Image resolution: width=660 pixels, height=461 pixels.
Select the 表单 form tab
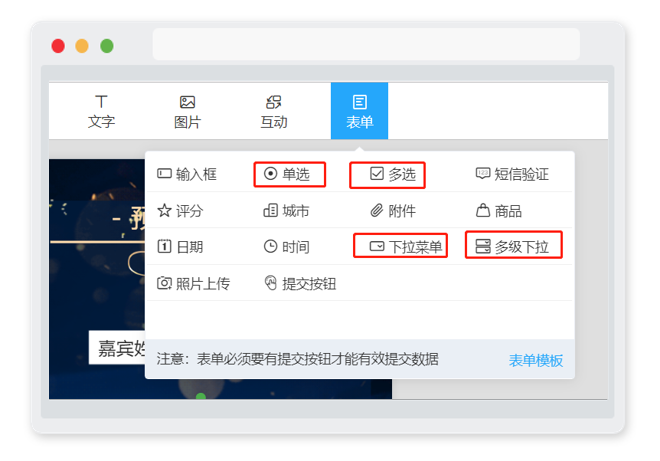(359, 111)
